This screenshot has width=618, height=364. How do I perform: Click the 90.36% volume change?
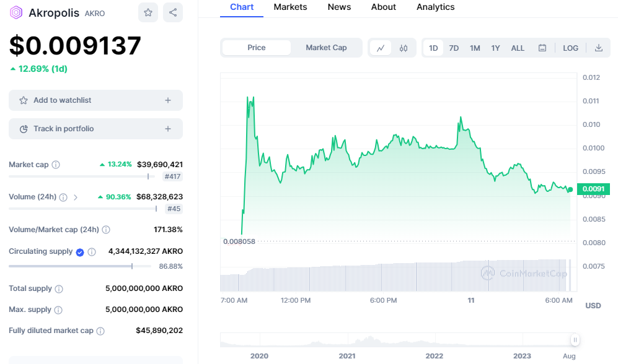tap(115, 197)
